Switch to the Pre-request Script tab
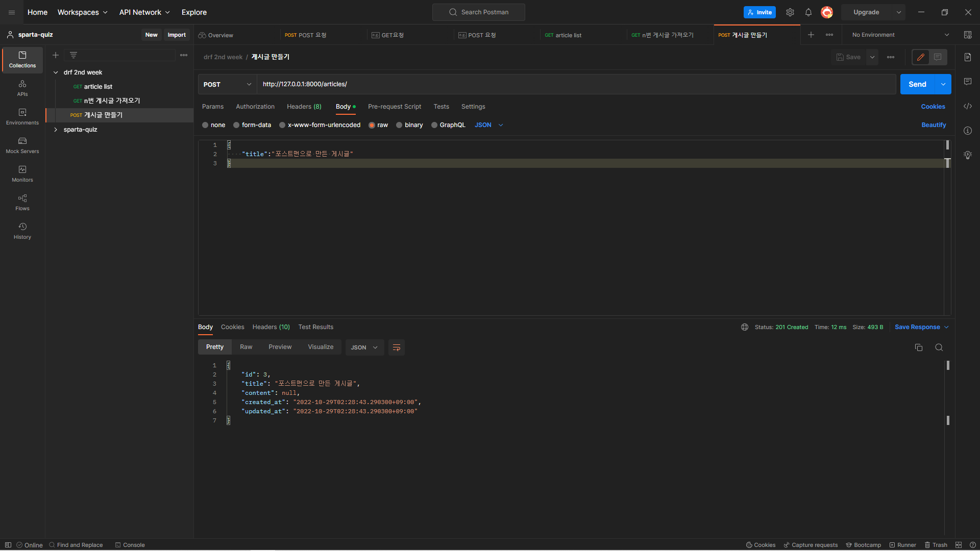Image resolution: width=980 pixels, height=551 pixels. (394, 107)
